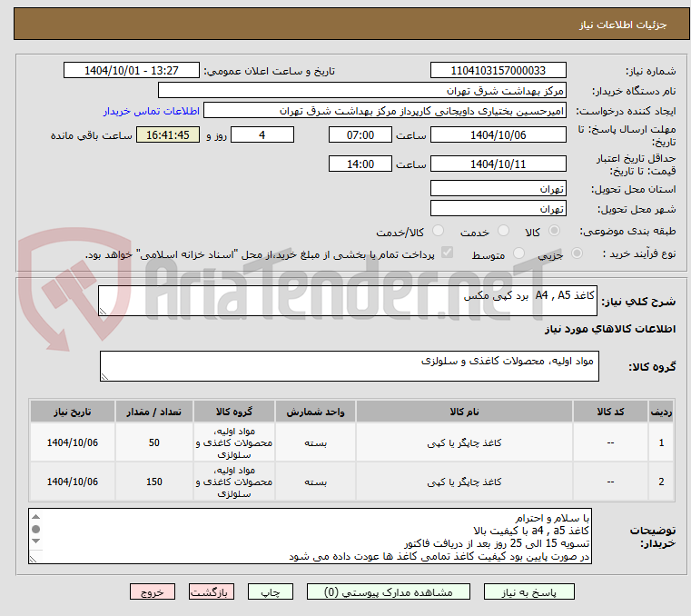
Task: Click the تاریخ نیاز column header
Action: click(73, 412)
